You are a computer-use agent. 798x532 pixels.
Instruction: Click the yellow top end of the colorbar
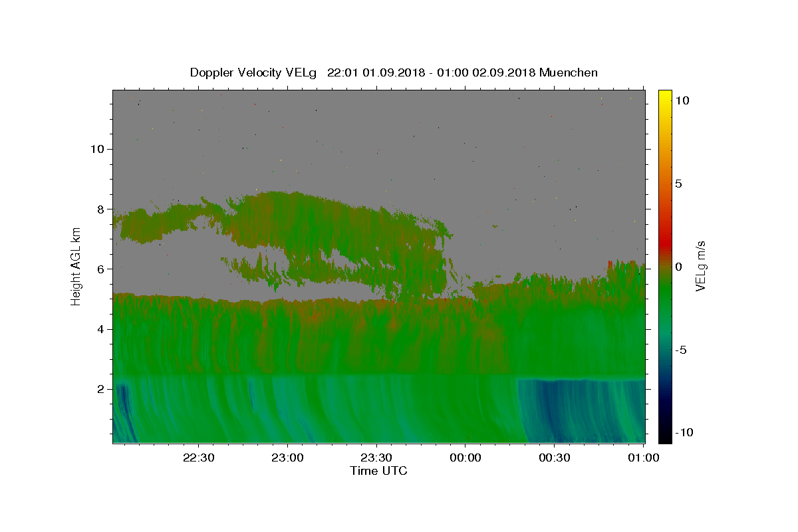coord(664,96)
